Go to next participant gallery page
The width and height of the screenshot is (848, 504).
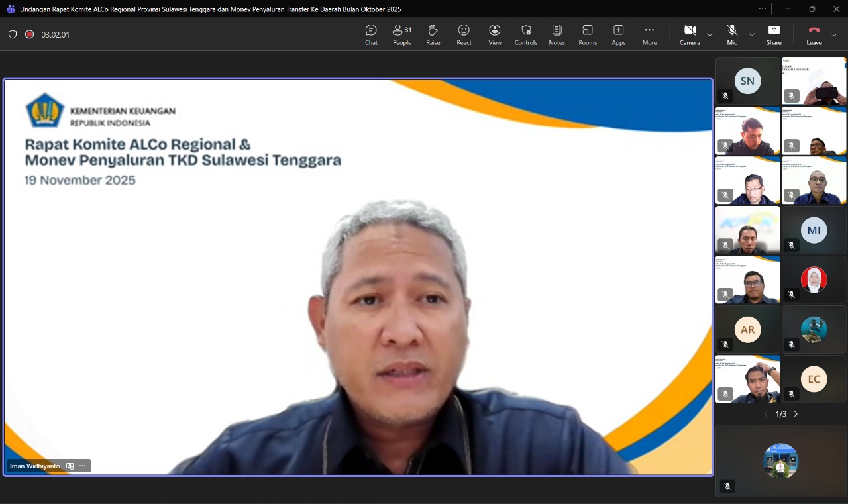796,414
